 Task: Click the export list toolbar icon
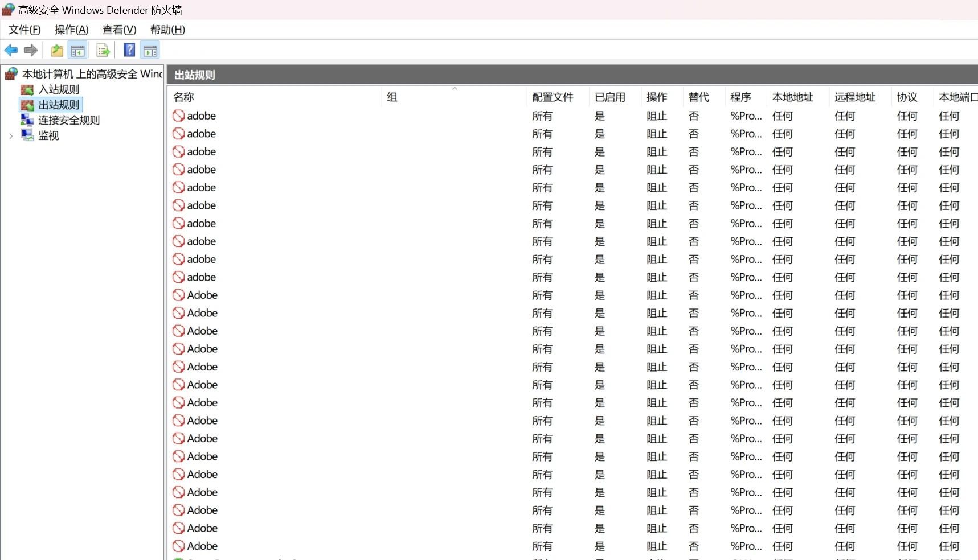[x=103, y=50]
